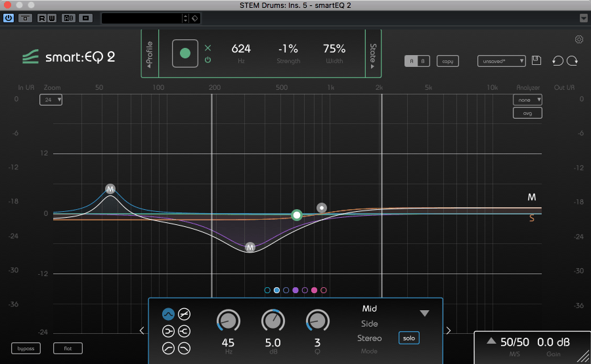The width and height of the screenshot is (591, 364).
Task: Click the 0.0 dB output Gain value
Action: 553,342
